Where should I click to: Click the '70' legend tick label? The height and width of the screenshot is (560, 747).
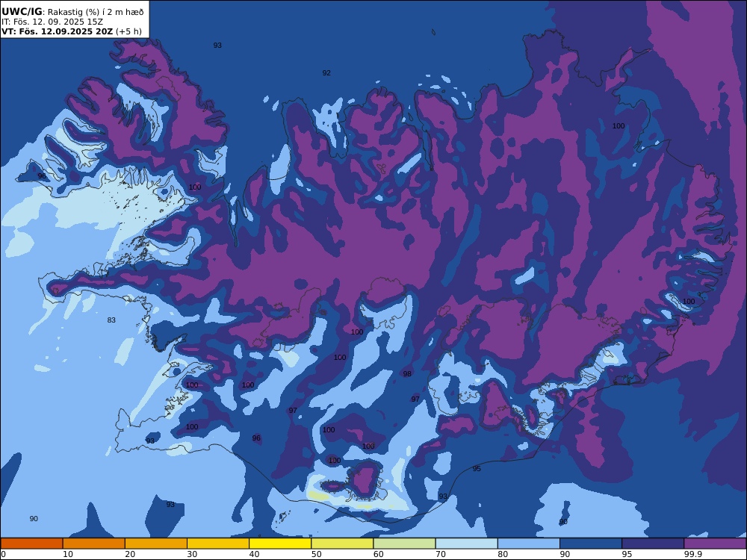pos(441,554)
